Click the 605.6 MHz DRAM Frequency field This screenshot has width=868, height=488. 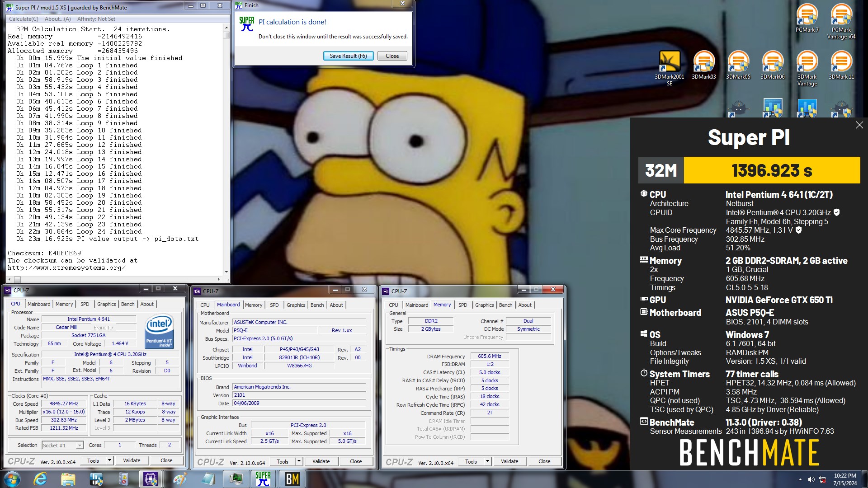[490, 356]
